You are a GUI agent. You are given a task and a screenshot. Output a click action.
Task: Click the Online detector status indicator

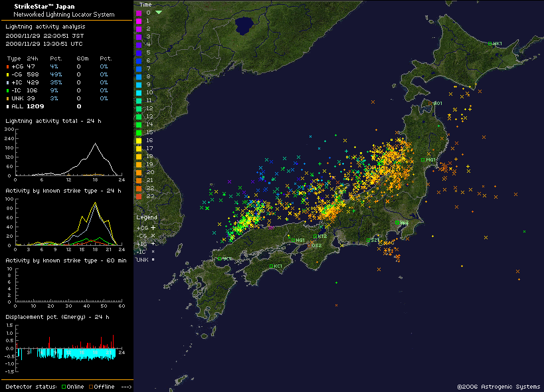coord(72,387)
